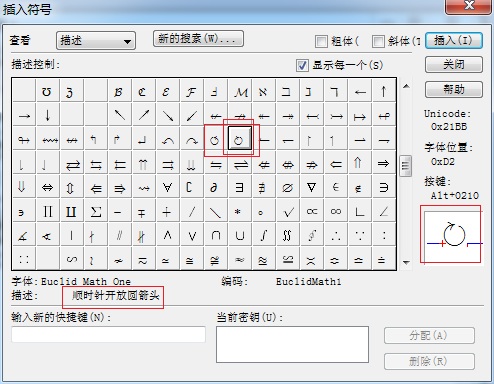The width and height of the screenshot is (494, 384).
Task: Click the font position value 0xD2
Action: (443, 162)
